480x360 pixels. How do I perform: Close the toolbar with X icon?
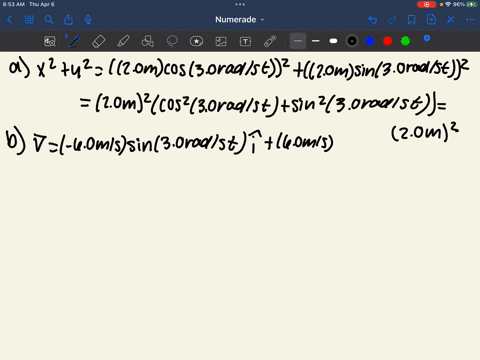[451, 20]
